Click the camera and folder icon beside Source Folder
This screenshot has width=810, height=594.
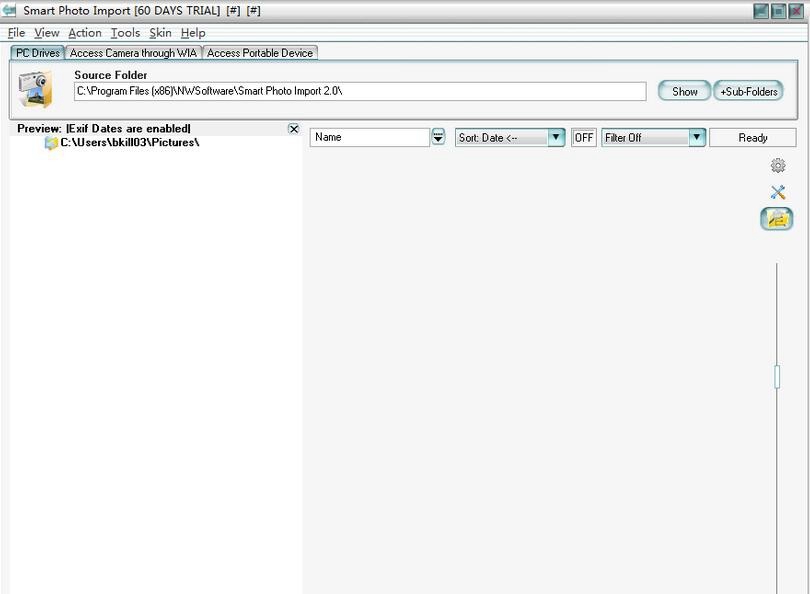coord(35,89)
